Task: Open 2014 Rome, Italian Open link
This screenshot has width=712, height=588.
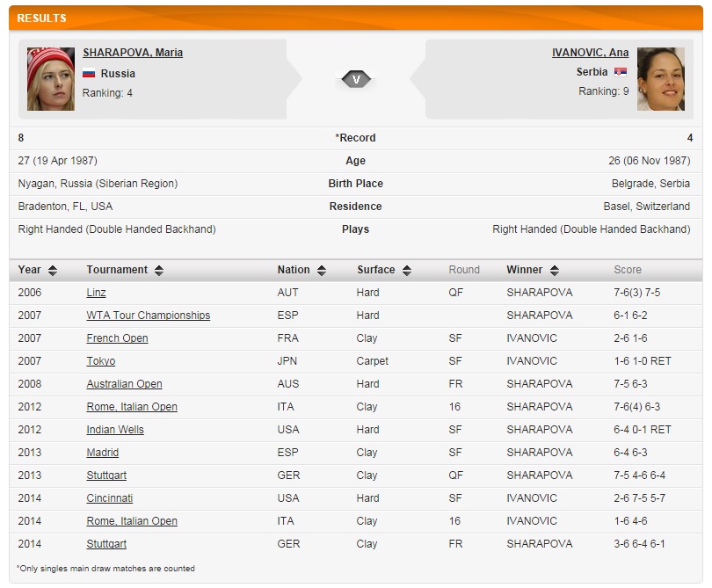Action: pyautogui.click(x=132, y=521)
